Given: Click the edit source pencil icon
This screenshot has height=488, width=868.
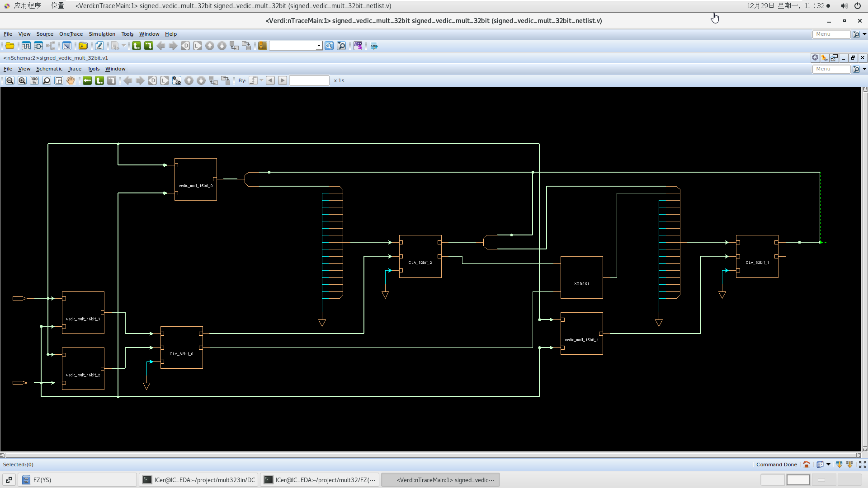Looking at the screenshot, I should (x=99, y=46).
